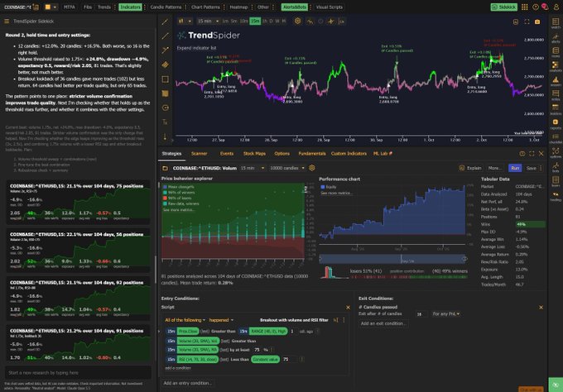Click the Equity legend color swatch

(322, 187)
